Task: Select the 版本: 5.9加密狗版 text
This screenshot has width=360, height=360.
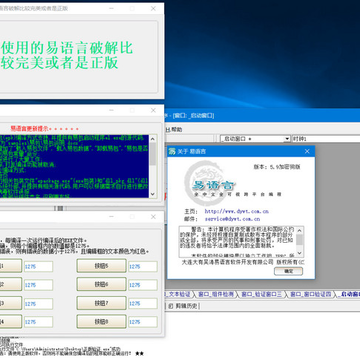Action: click(x=277, y=167)
